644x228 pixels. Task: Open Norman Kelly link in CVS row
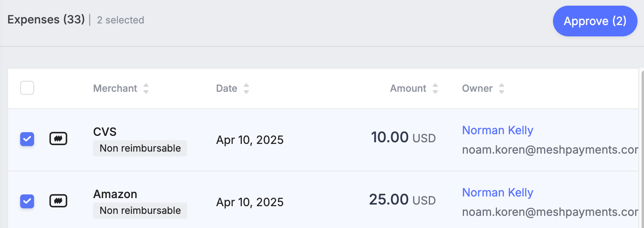coord(498,130)
